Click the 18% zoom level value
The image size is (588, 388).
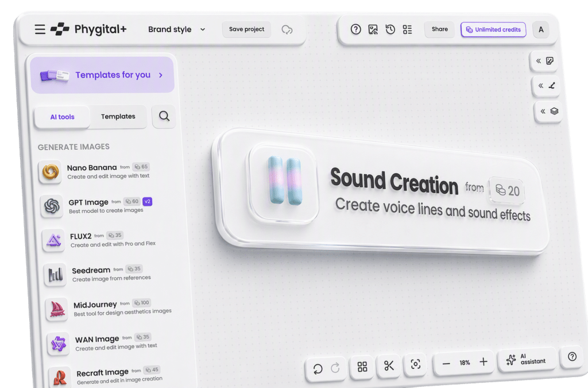465,363
